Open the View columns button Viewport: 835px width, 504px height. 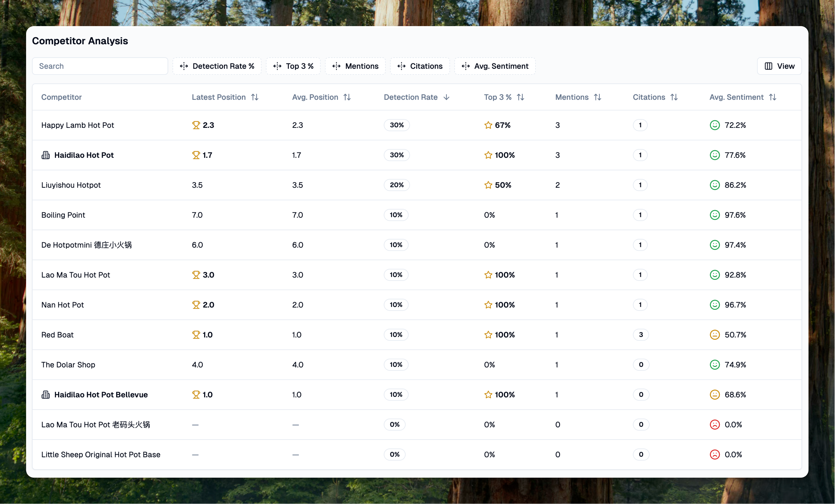tap(779, 66)
